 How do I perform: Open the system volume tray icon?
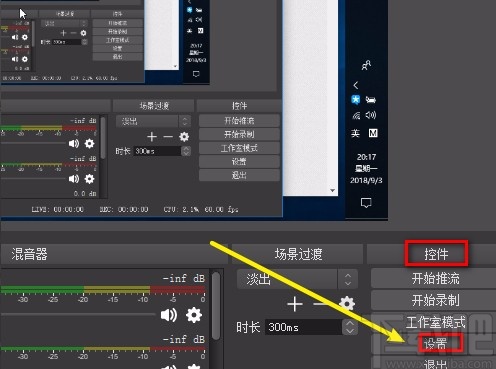tap(371, 115)
